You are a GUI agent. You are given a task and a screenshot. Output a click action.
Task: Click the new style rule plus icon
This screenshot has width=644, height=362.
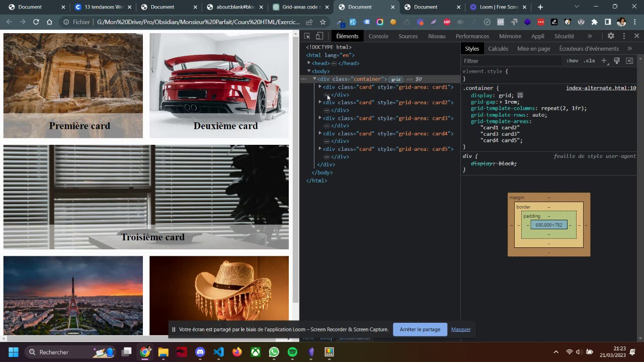pos(604,61)
